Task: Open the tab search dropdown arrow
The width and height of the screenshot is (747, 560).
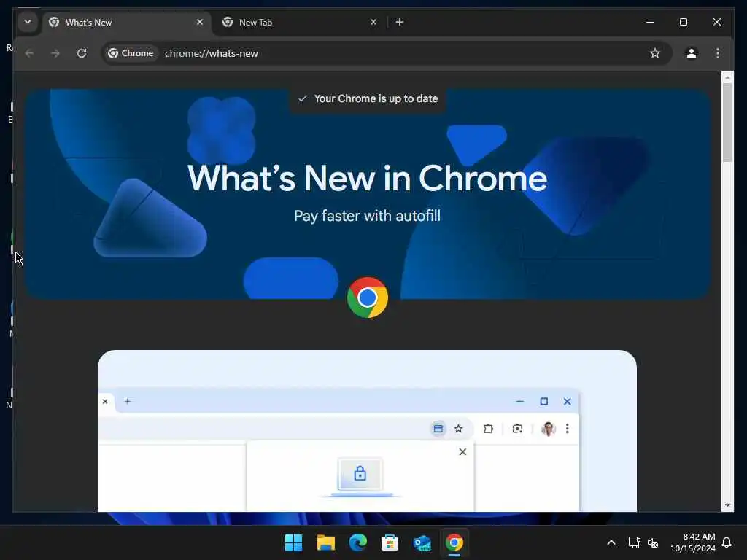Action: pyautogui.click(x=28, y=22)
